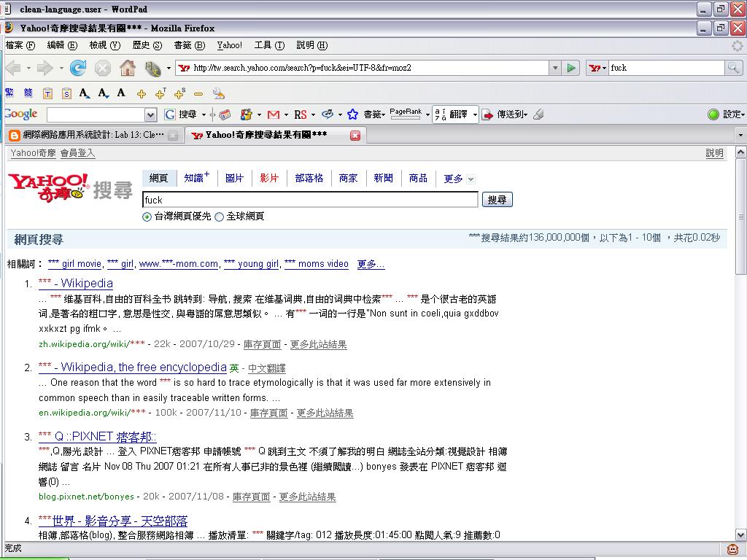Go forward with the Forward arrow button

pyautogui.click(x=45, y=68)
